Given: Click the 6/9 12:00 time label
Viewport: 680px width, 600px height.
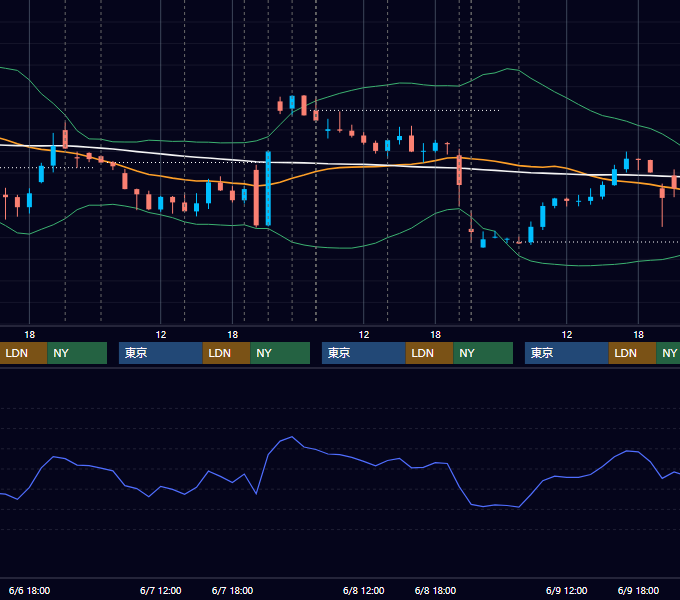Looking at the screenshot, I should (x=566, y=590).
